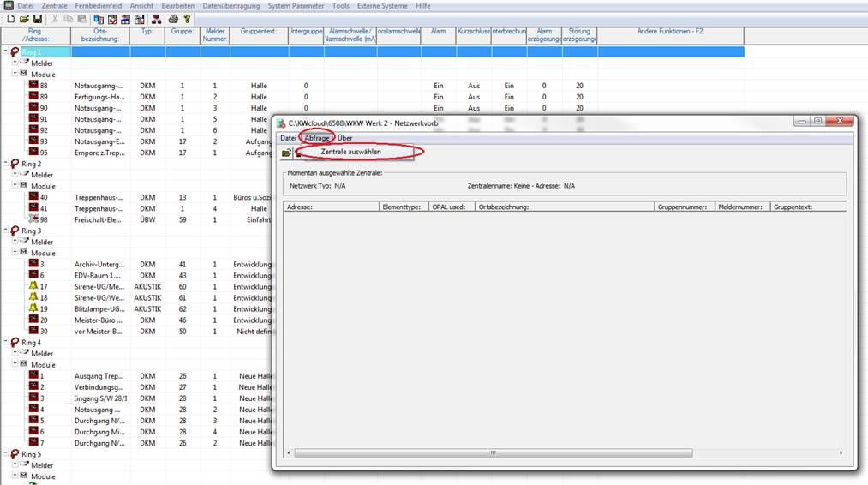Select the 'Archiv-Unterg...' location cell

click(99, 265)
